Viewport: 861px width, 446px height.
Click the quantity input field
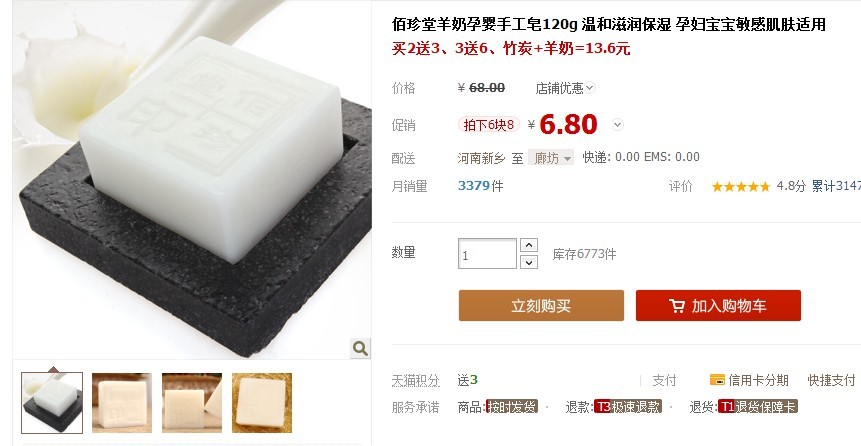[x=488, y=254]
